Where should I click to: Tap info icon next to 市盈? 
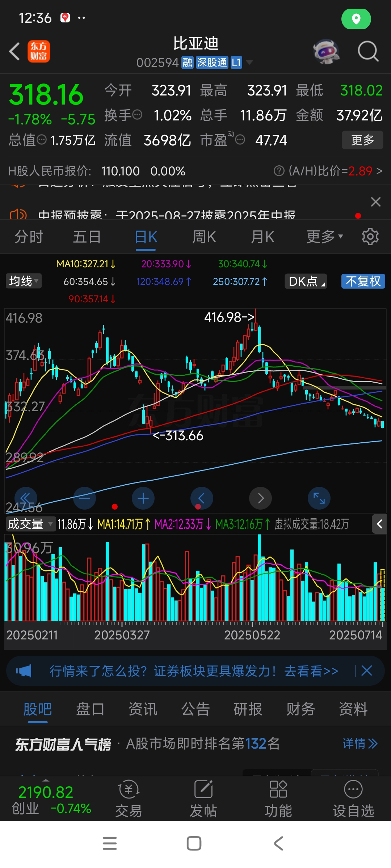(x=240, y=140)
